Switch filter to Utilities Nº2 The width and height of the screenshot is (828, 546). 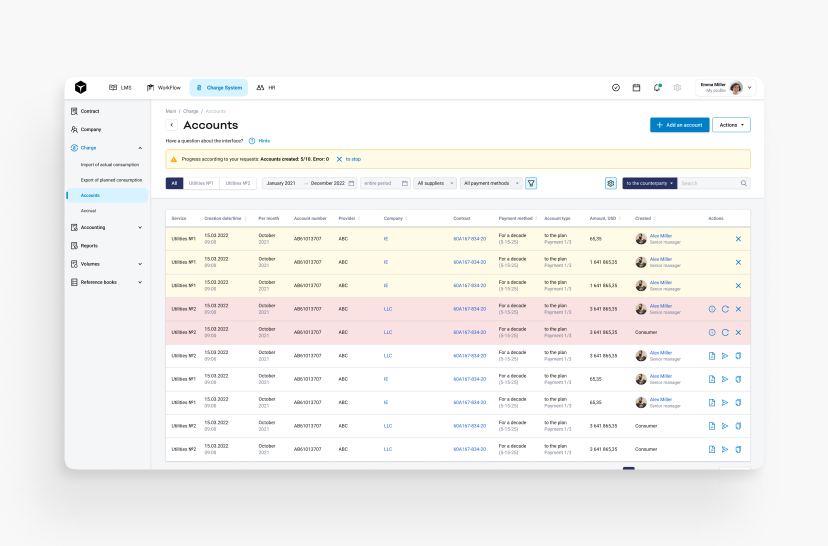click(238, 183)
